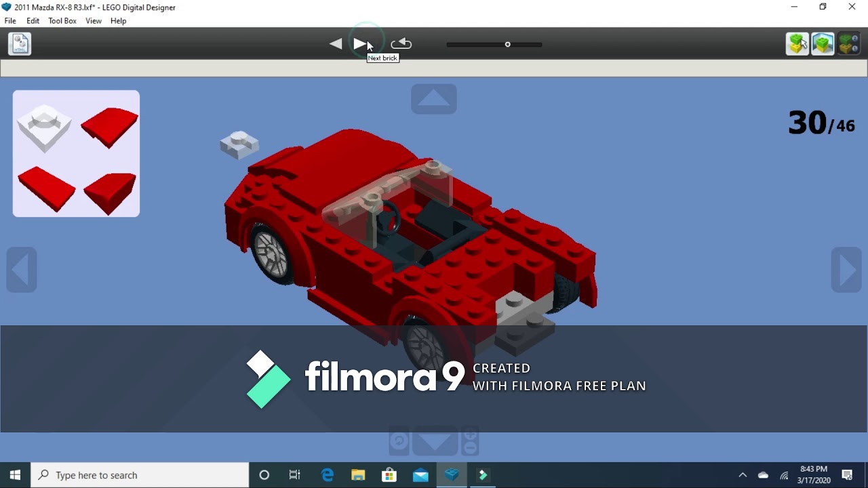The image size is (868, 488).
Task: Open the Help menu
Action: 118,21
